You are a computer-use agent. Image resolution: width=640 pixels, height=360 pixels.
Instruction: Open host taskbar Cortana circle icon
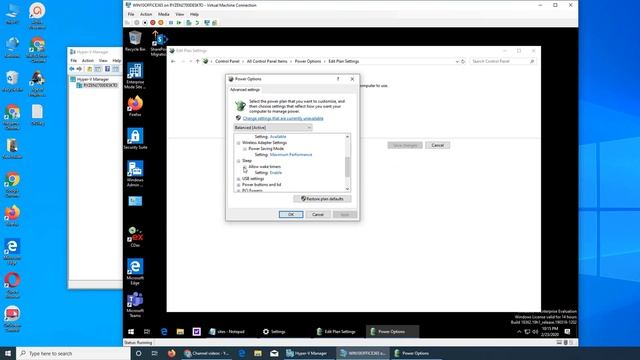138,353
